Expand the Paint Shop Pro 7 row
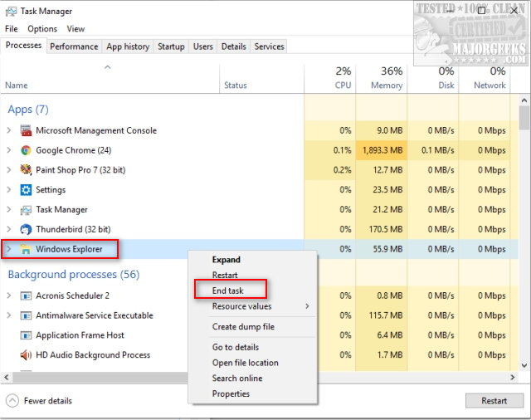 (9, 169)
